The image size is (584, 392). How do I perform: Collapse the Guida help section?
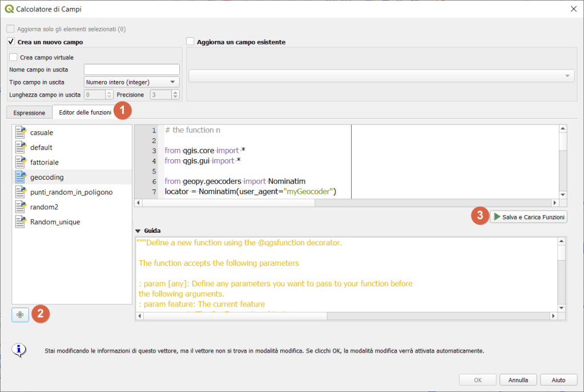pos(138,231)
